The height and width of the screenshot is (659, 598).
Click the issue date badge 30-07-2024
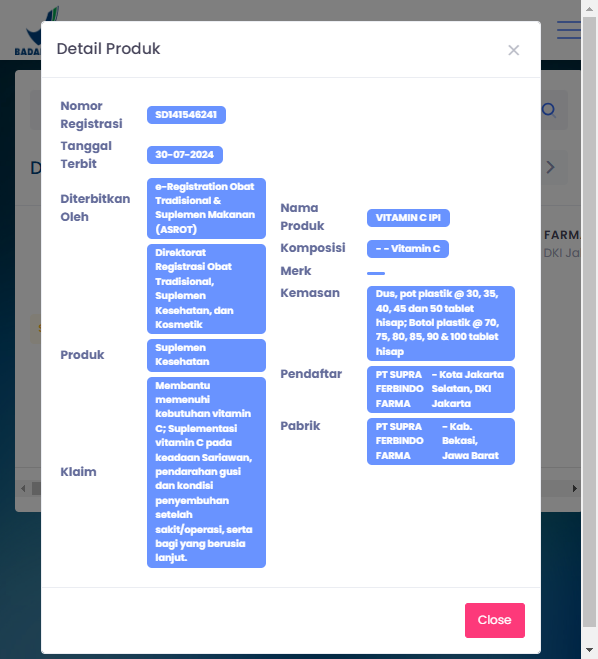click(184, 155)
